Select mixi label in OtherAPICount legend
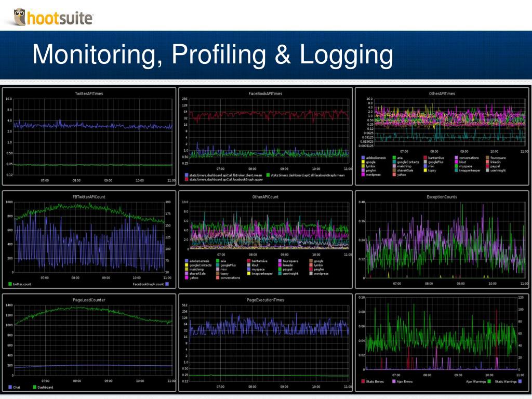The width and height of the screenshot is (532, 399). click(x=223, y=269)
